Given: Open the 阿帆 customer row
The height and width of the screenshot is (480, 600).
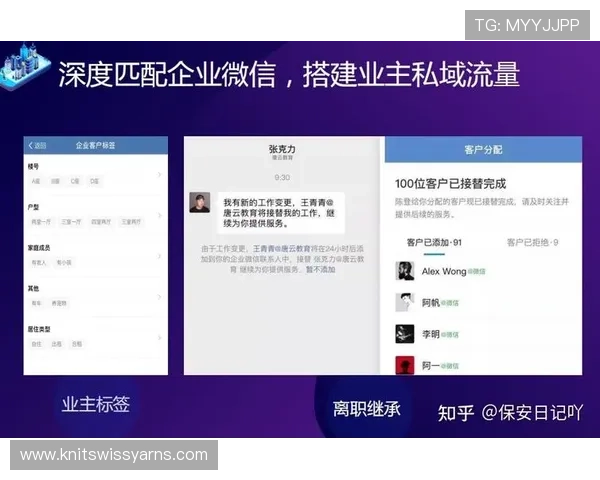Looking at the screenshot, I should tap(484, 302).
